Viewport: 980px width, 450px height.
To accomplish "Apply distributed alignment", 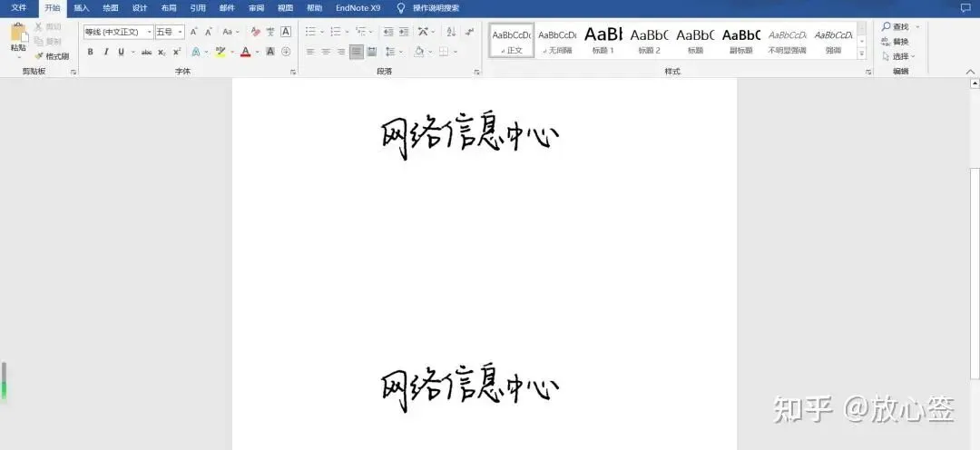I will click(372, 52).
